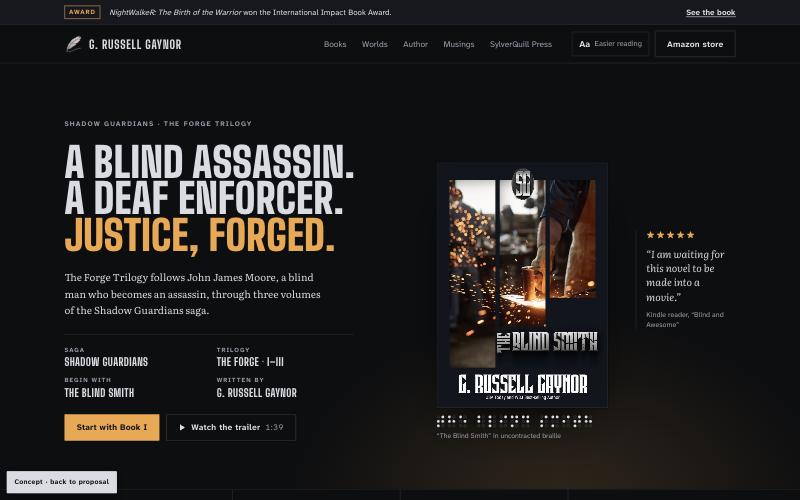Open the G. Russell Gaynor home link
Image resolution: width=800 pixels, height=500 pixels.
(x=123, y=44)
